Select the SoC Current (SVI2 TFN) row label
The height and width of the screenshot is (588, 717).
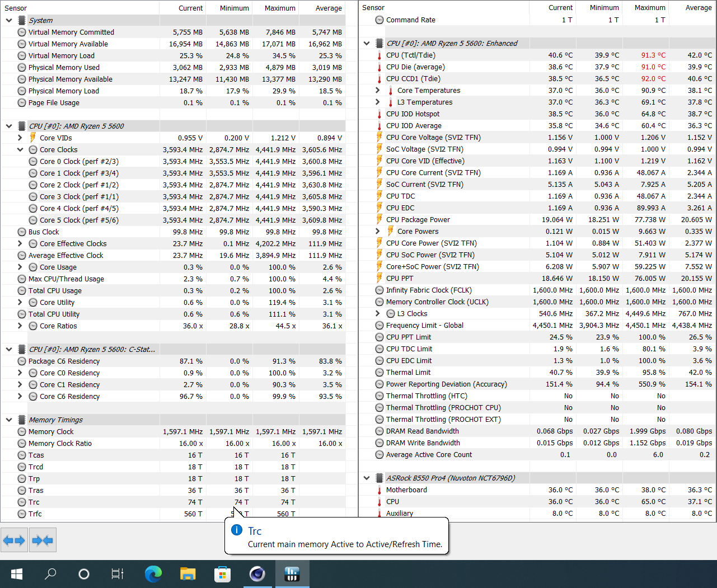point(425,184)
